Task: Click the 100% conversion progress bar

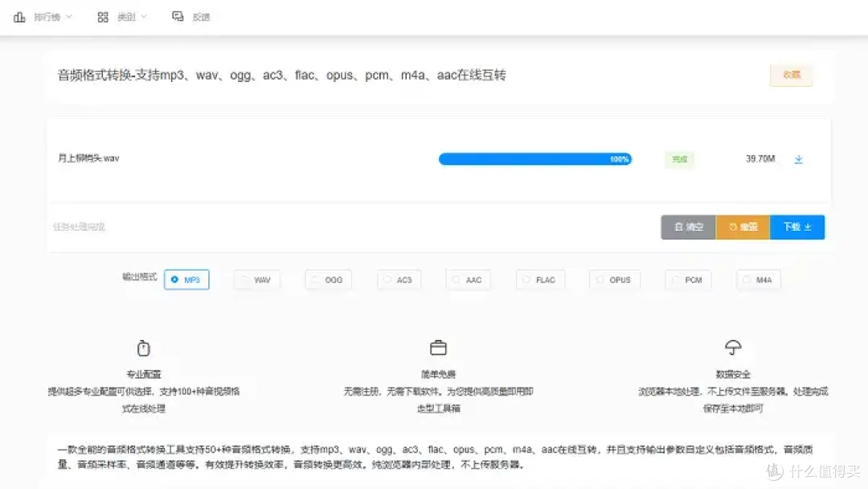Action: tap(534, 159)
